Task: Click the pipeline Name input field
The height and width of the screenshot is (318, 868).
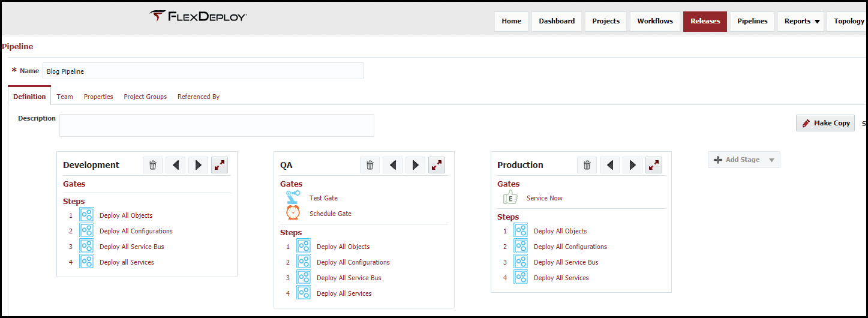Action: pyautogui.click(x=203, y=71)
